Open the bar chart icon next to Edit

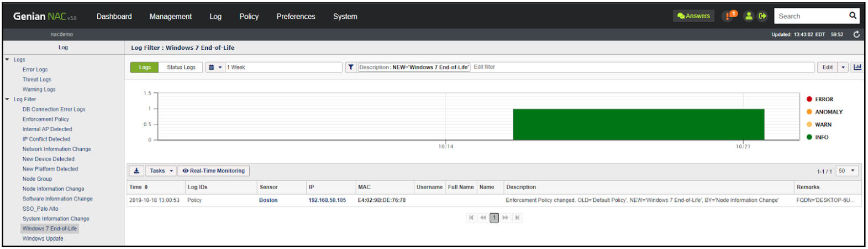click(x=858, y=68)
